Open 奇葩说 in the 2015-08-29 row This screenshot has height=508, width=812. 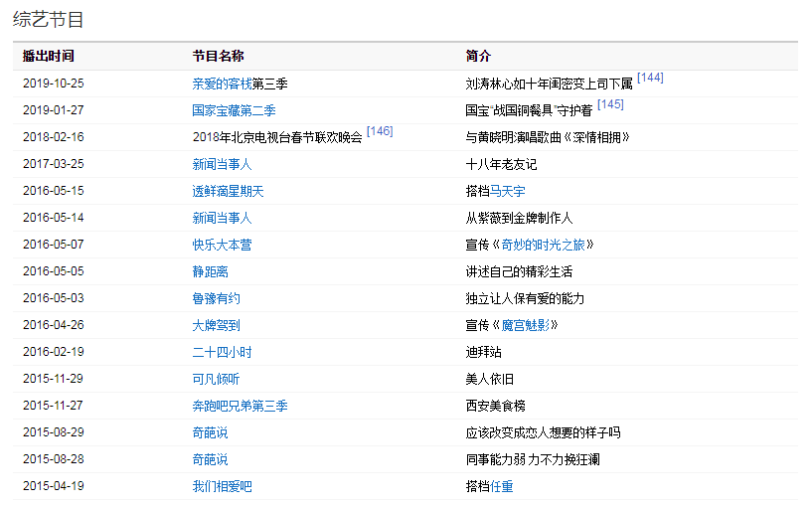(x=210, y=432)
